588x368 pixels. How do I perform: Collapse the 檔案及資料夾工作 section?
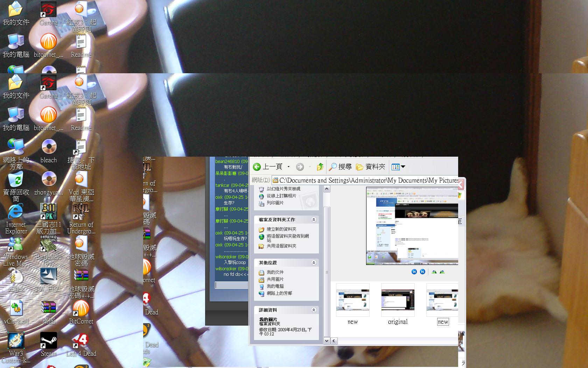tap(314, 219)
